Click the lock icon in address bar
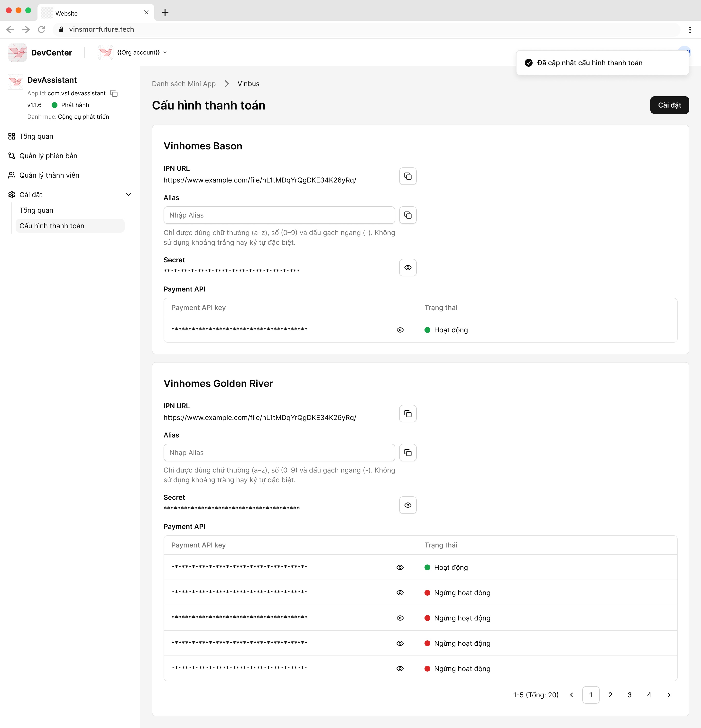This screenshot has width=701, height=728. click(x=61, y=29)
